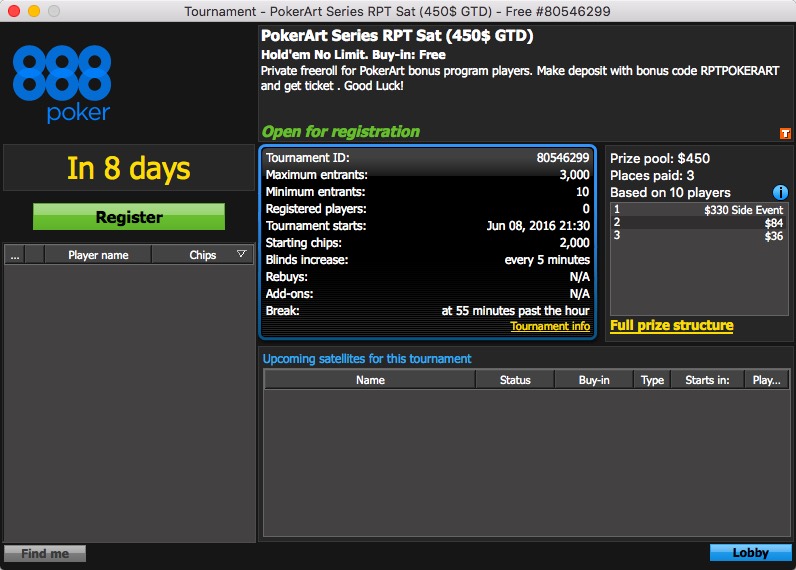Click the PokerArt Series RPT Sat title
This screenshot has width=796, height=570.
coord(397,36)
